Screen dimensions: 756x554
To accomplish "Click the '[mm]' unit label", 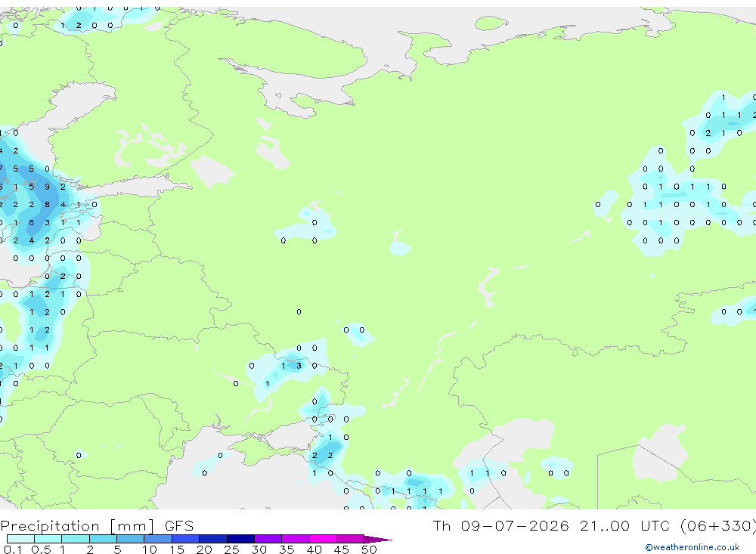I will click(132, 526).
